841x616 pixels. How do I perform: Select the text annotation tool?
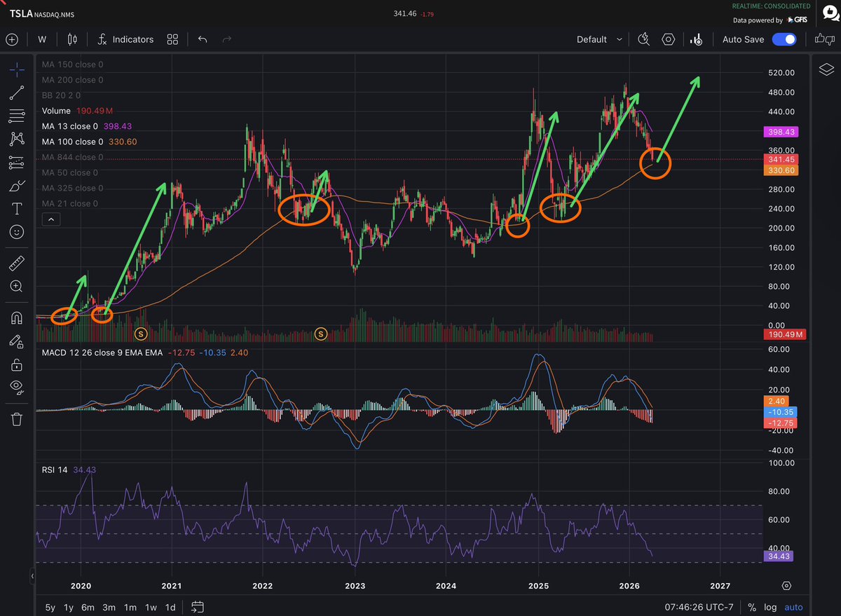tap(18, 209)
